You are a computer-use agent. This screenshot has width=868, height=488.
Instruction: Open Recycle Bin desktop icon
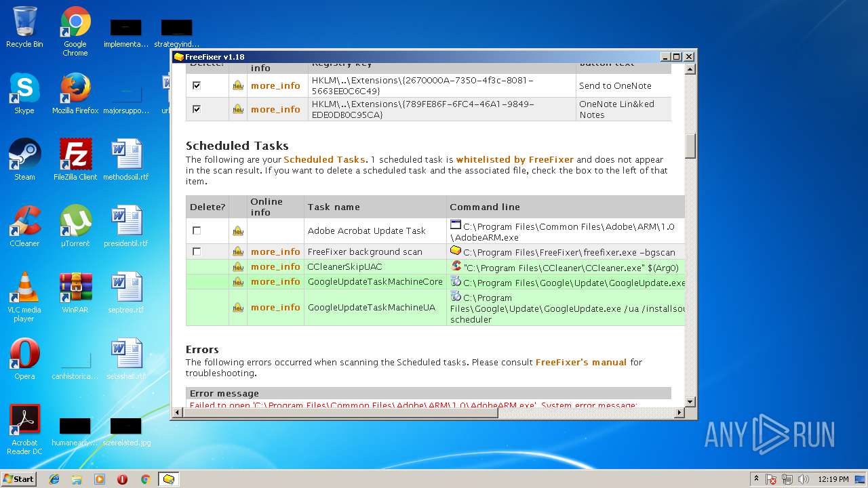coord(24,27)
